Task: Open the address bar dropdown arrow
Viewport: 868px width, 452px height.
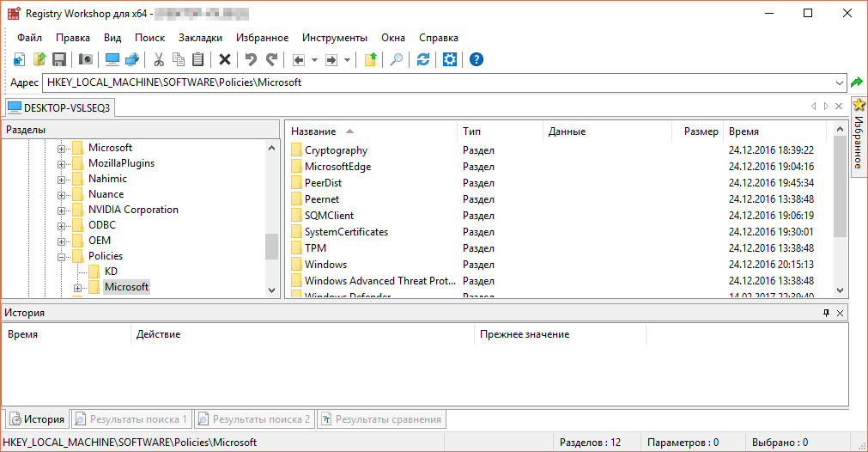Action: click(x=840, y=83)
